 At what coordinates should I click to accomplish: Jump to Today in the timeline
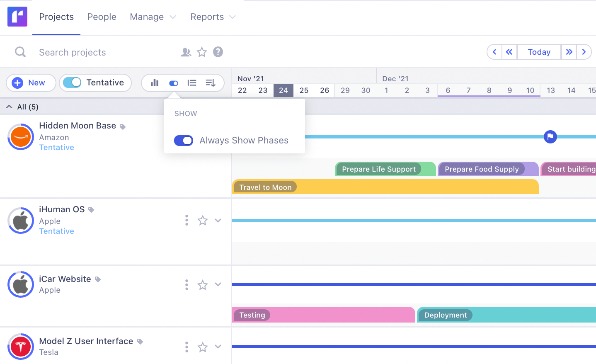tap(539, 52)
